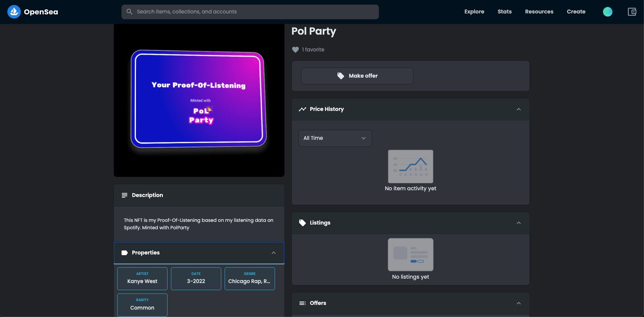Click the '1 favorite' count text
Viewport: 644px width, 317px height.
313,49
